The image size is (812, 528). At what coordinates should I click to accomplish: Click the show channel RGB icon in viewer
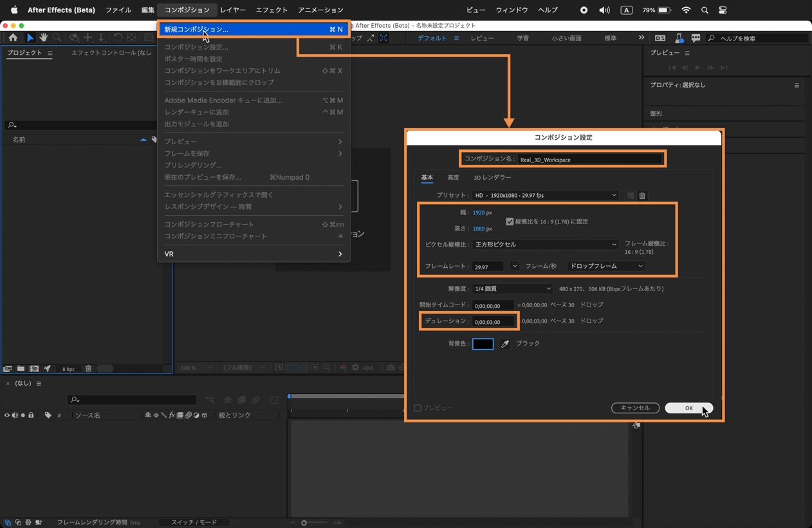(344, 368)
